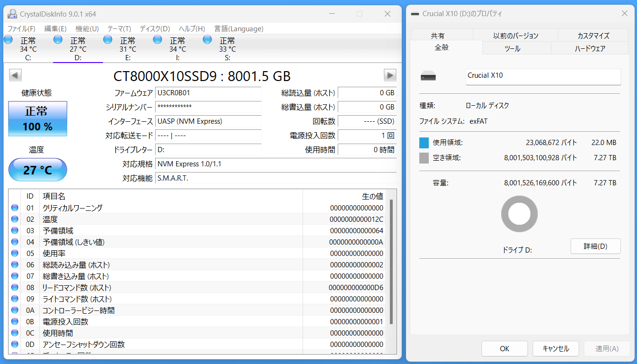
Task: Select the 全般 tab
Action: tap(442, 47)
